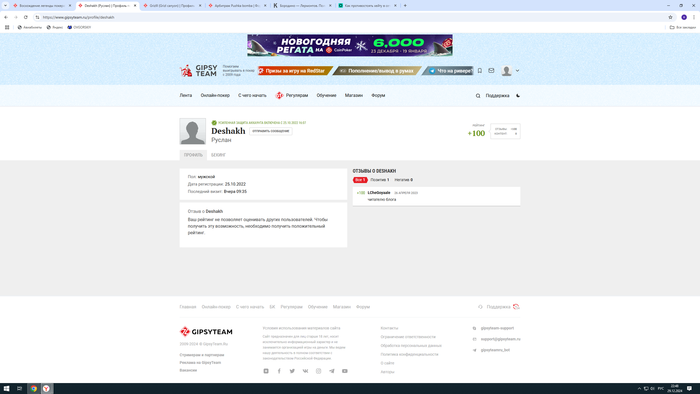The image size is (700, 394).
Task: Open Yandex Browser from the Windows taskbar
Action: point(46,388)
